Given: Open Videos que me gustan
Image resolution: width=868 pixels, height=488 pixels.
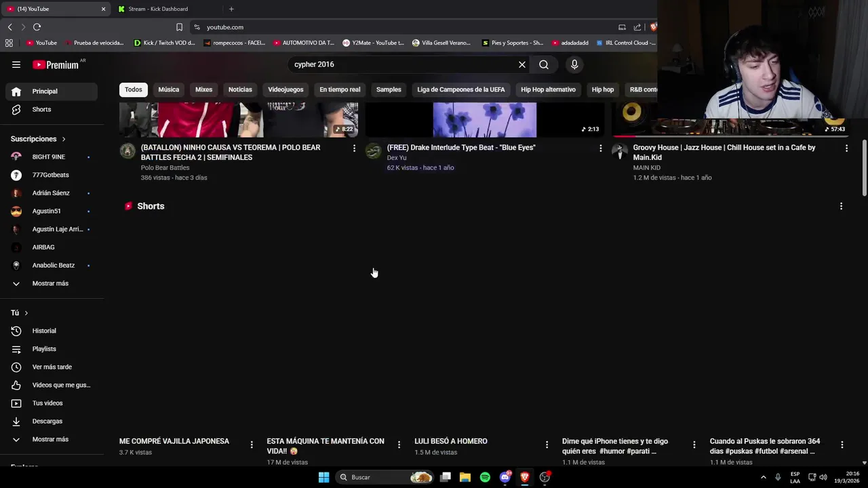Looking at the screenshot, I should click(x=52, y=385).
